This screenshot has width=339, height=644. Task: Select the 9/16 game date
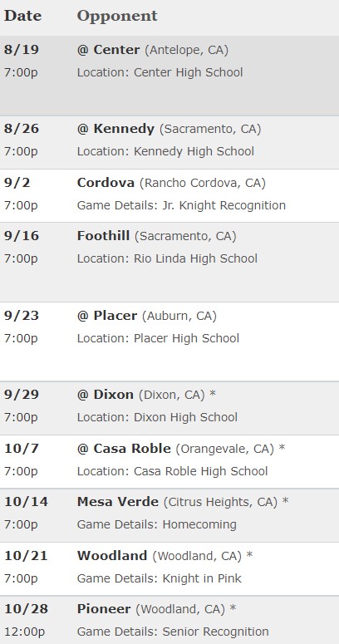pyautogui.click(x=22, y=236)
